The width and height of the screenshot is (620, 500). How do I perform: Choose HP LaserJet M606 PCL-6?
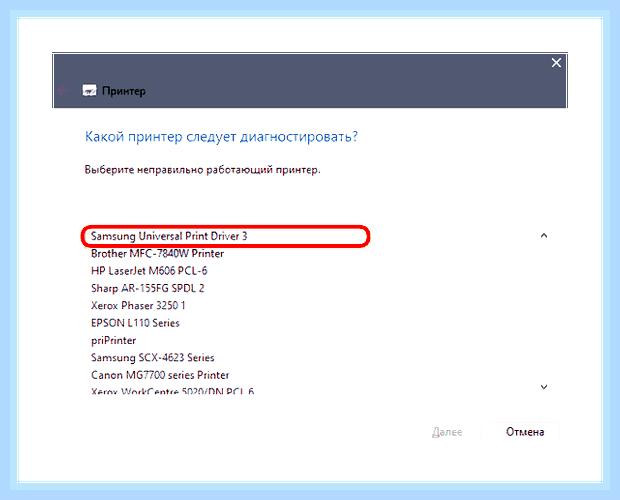click(149, 271)
